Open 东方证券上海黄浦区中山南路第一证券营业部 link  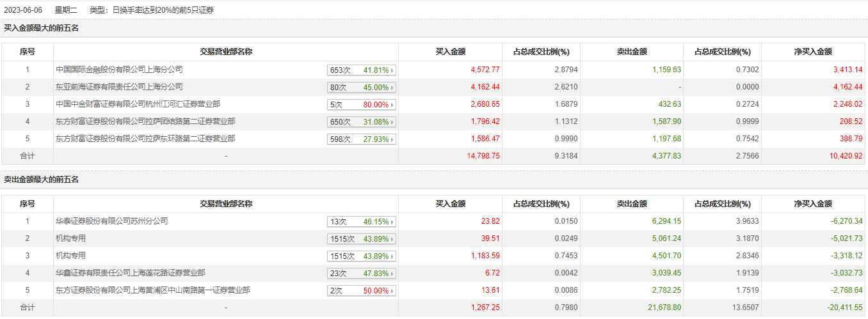153,290
